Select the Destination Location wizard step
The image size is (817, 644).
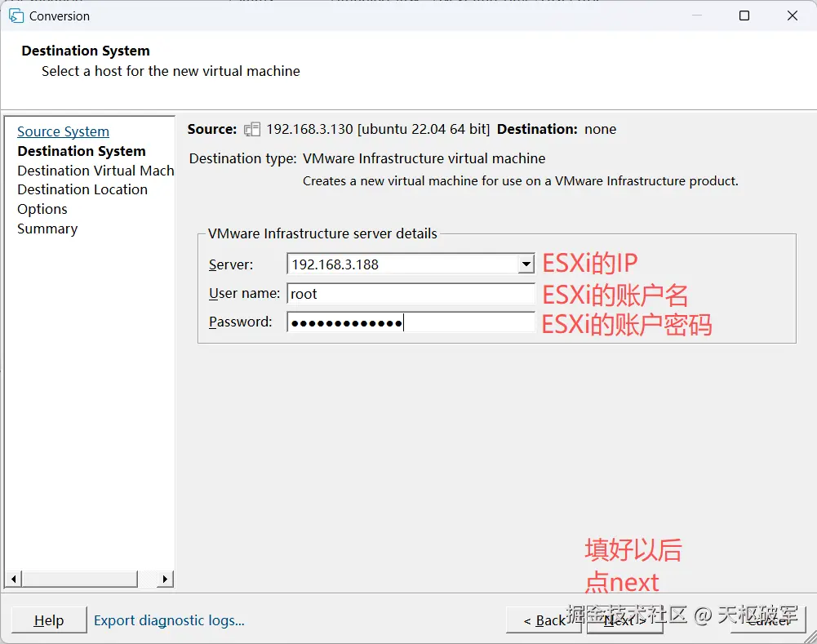pos(82,189)
